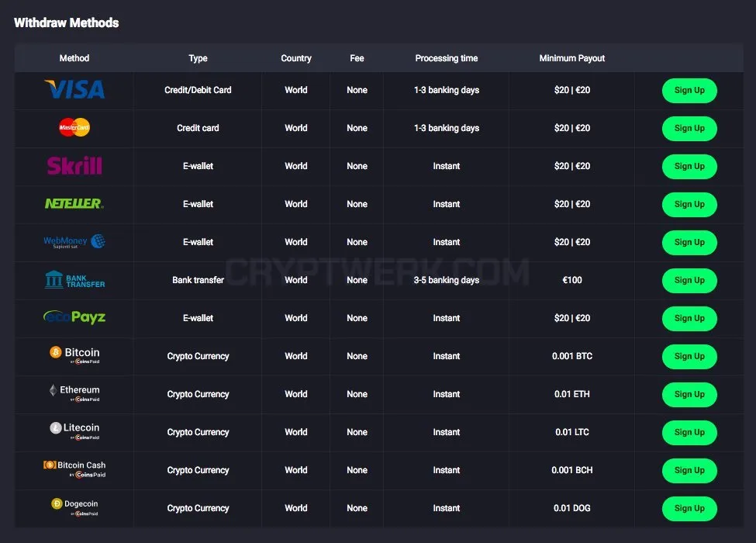Click Sign Up in ecoPayz row

pos(689,318)
